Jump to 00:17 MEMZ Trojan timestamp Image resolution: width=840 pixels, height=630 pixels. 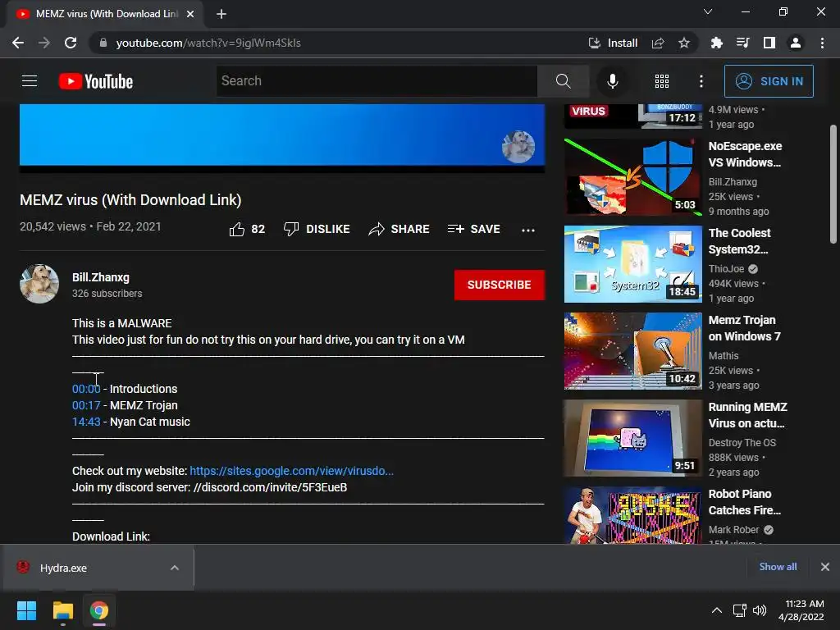(86, 405)
